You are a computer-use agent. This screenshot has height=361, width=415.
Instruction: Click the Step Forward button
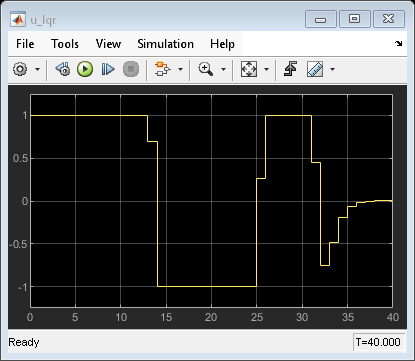coord(108,69)
